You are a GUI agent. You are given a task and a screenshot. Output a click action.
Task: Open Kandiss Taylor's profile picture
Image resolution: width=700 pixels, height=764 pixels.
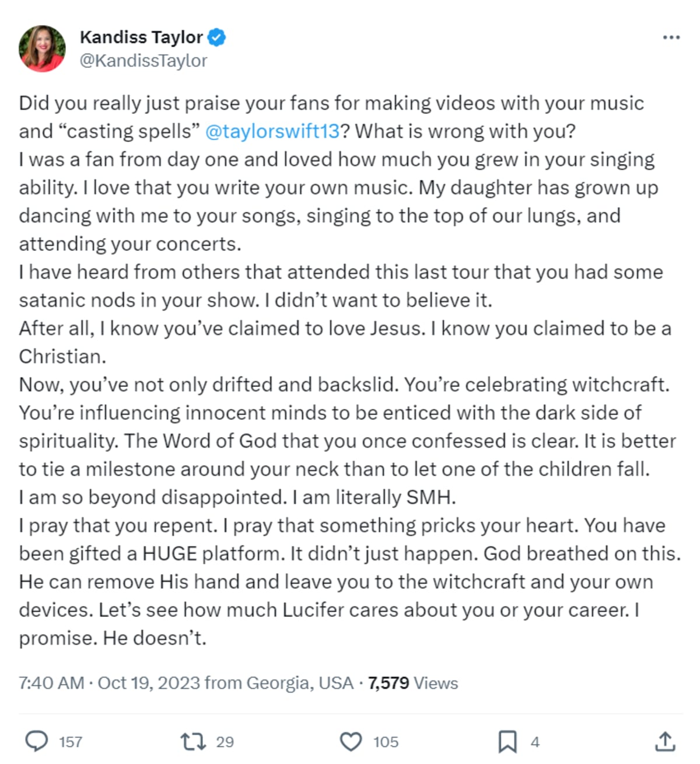point(42,48)
